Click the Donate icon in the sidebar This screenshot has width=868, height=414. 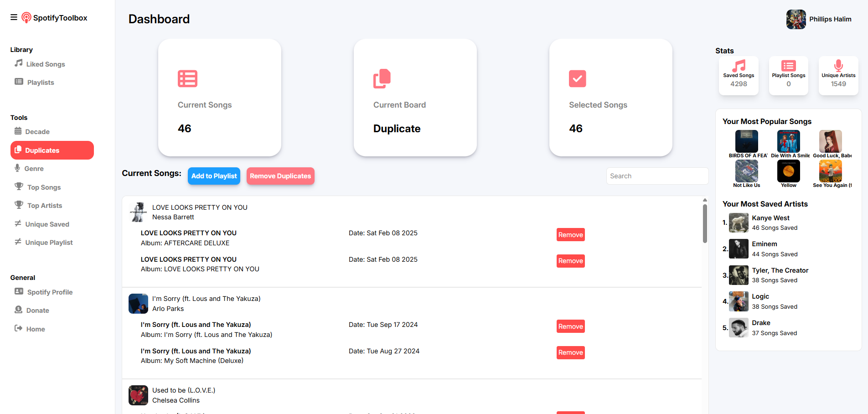pyautogui.click(x=18, y=310)
